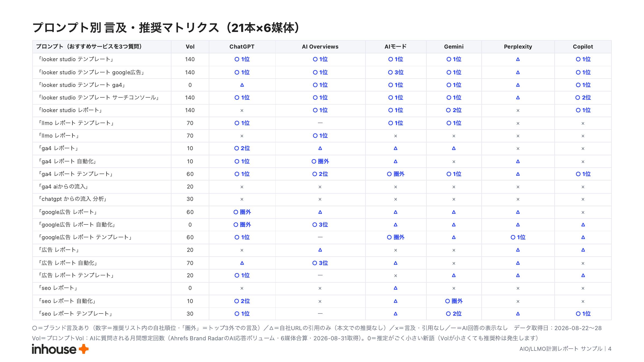Viewport: 644px width, 362px height.
Task: Click row 「ga4 レポート 自動化」
Action: click(x=322, y=161)
